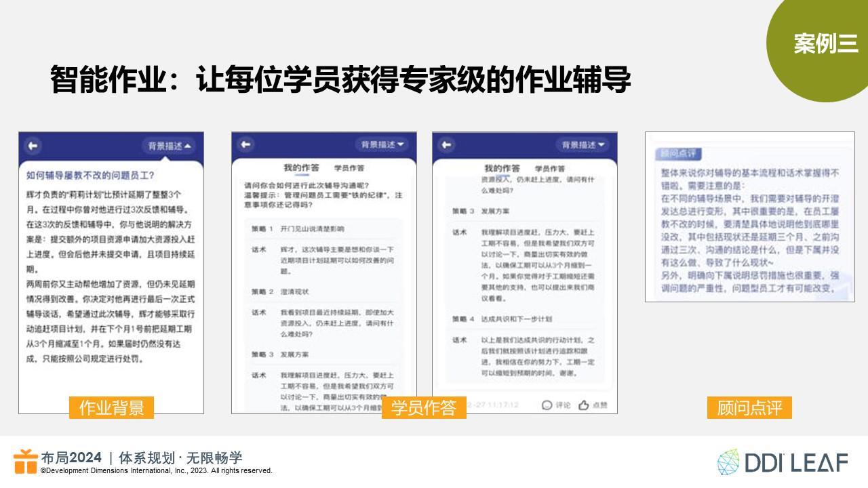Click the DDI LEAF logo

click(782, 462)
